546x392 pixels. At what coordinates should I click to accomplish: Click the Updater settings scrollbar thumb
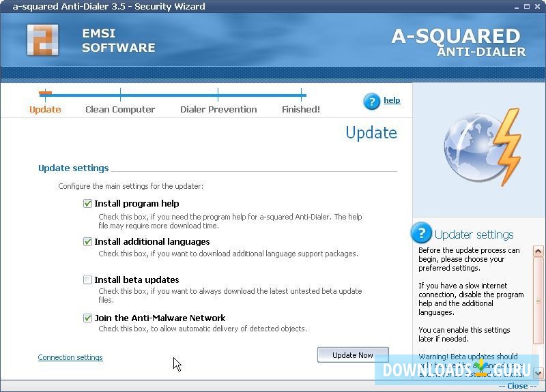pos(538,301)
